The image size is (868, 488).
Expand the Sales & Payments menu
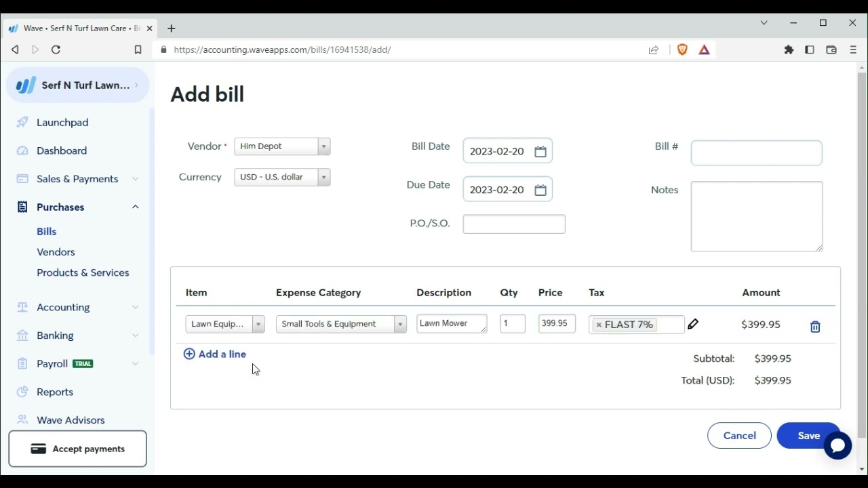tap(136, 179)
